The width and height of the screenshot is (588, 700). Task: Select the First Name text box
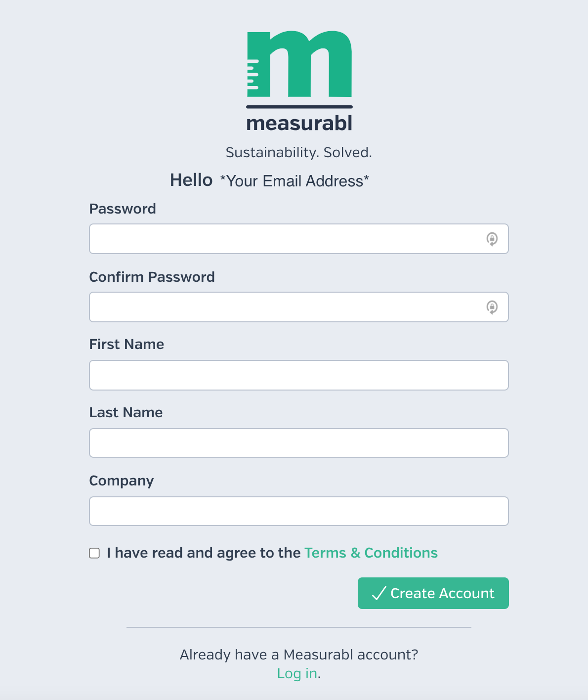tap(299, 375)
